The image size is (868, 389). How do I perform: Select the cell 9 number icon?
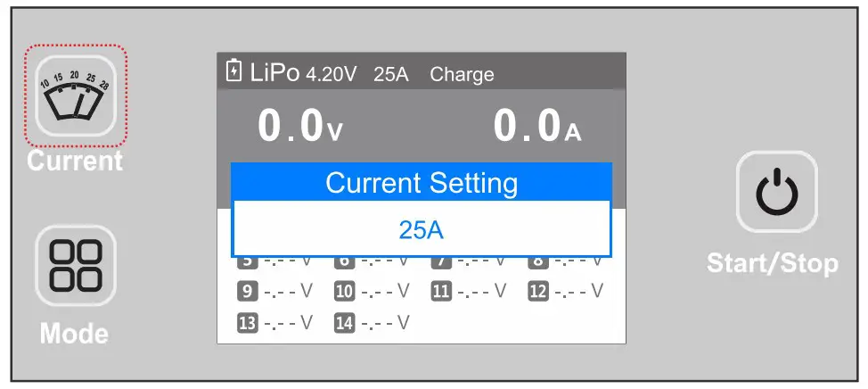(x=247, y=291)
